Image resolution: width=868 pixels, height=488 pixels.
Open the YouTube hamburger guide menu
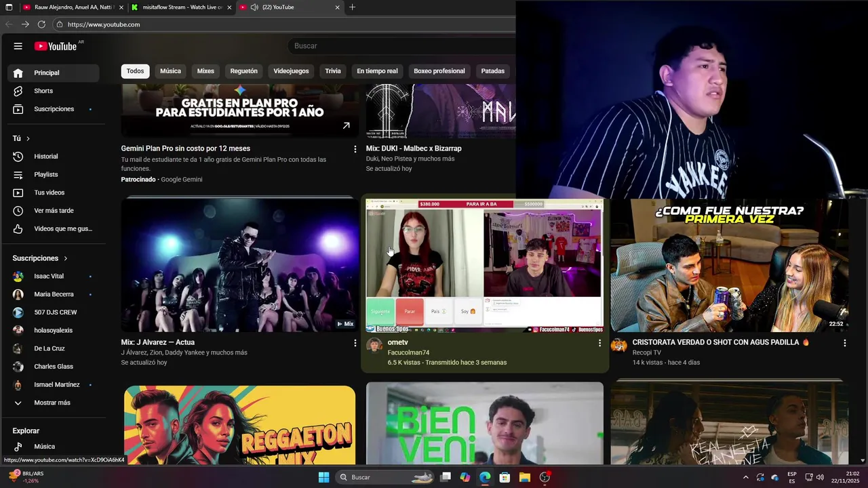(18, 46)
